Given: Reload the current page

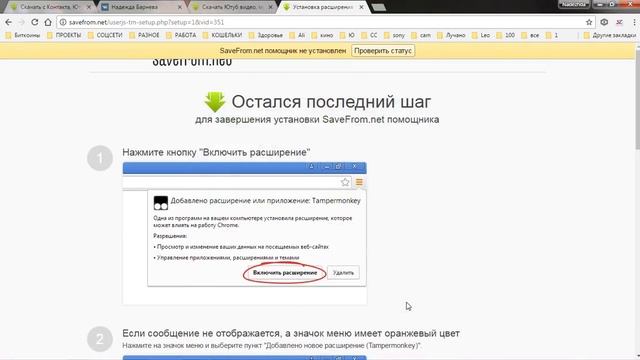Looking at the screenshot, I should [35, 22].
